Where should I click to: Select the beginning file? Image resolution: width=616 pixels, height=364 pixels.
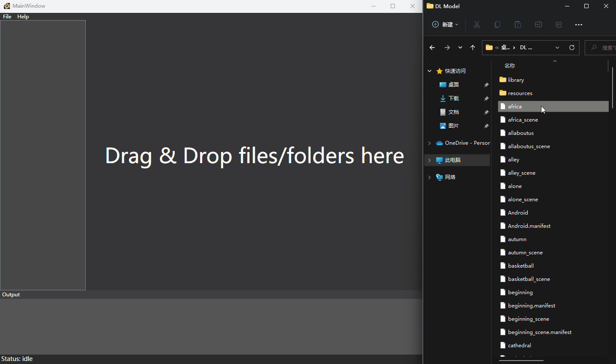(553, 292)
